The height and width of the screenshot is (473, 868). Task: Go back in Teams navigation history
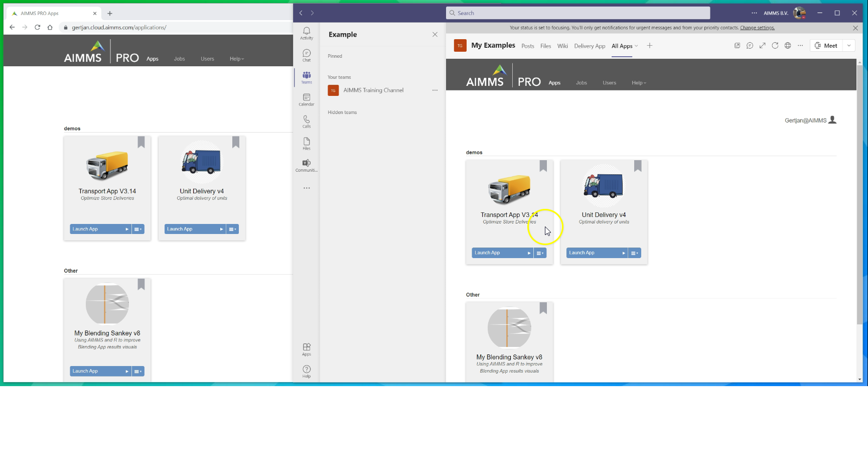point(301,13)
